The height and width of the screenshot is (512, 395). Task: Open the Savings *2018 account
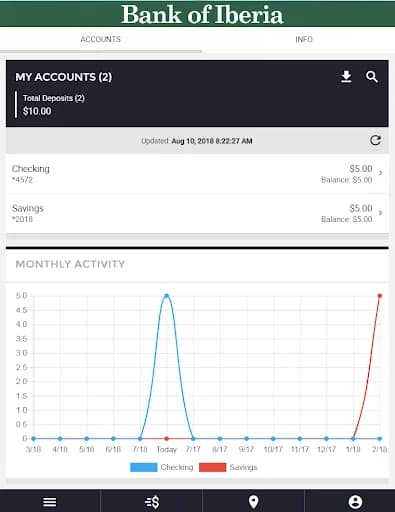[x=197, y=213]
